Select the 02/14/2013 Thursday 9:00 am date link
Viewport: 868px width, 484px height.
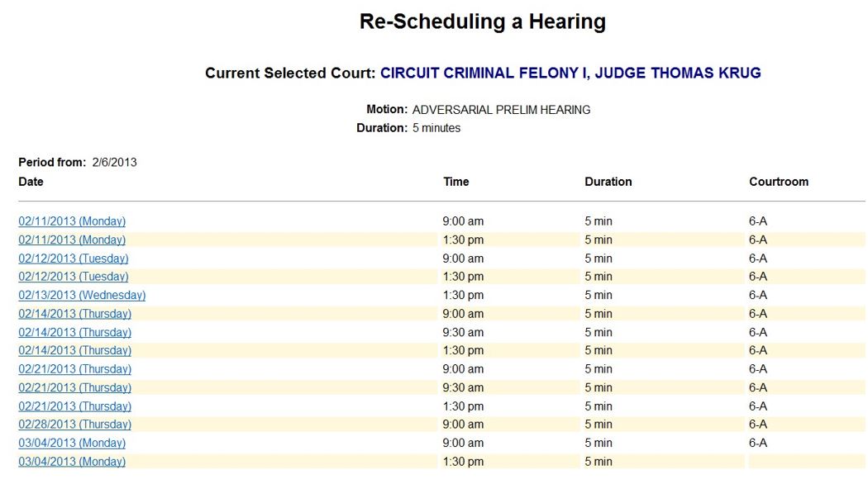point(74,314)
